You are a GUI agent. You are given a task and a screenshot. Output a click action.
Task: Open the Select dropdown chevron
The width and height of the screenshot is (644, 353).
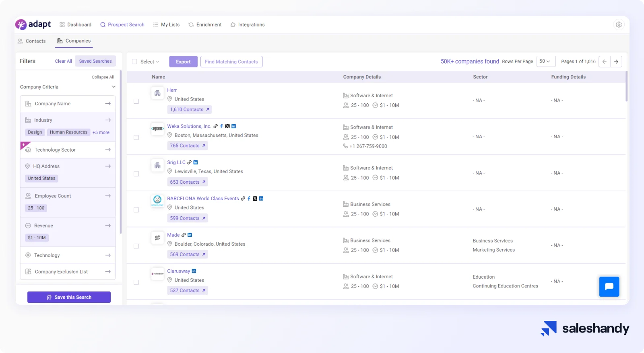coord(157,62)
